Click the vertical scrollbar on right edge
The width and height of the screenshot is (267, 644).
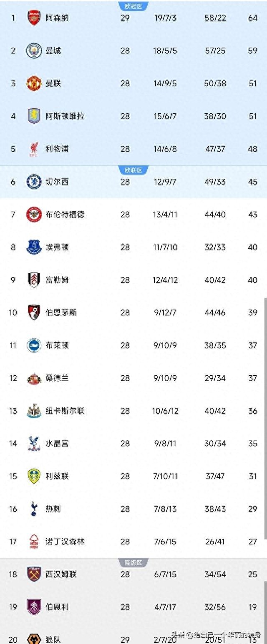coord(265,417)
